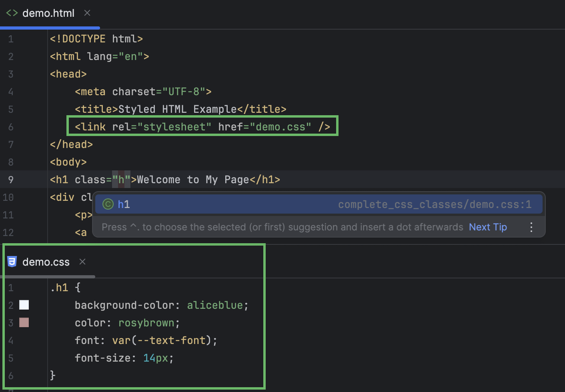Click the CSS file icon on demo.css tab
Image resolution: width=565 pixels, height=392 pixels.
click(12, 262)
